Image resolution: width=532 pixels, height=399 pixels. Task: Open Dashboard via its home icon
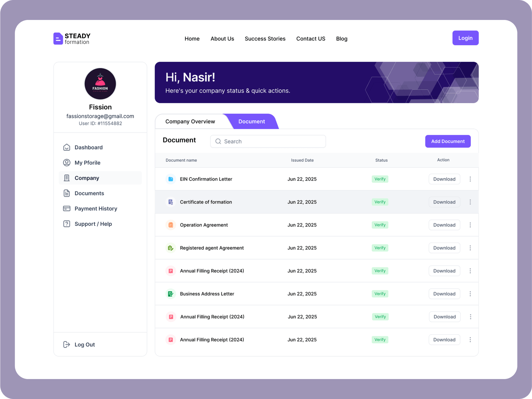(x=66, y=147)
